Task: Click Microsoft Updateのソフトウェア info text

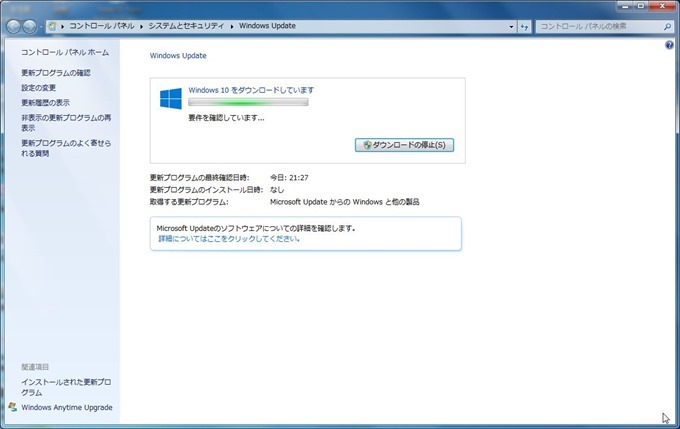Action: 256,228
